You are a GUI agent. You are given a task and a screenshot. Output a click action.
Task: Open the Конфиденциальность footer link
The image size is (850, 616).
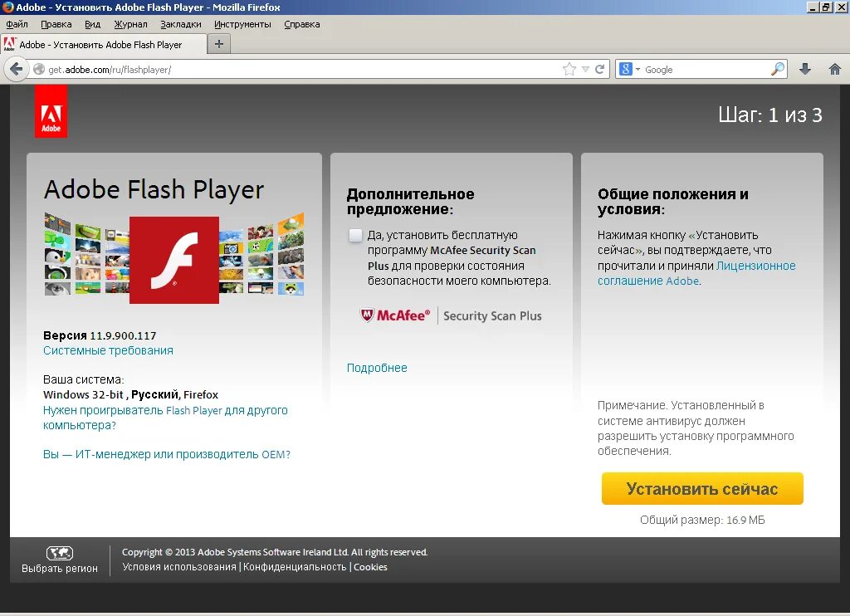coord(295,567)
